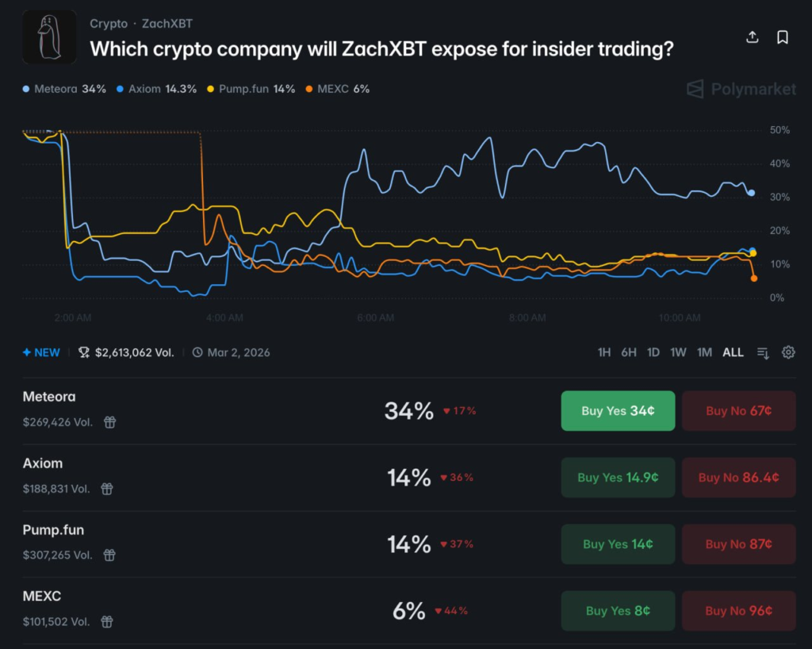
Task: Bookmark this market
Action: [782, 37]
